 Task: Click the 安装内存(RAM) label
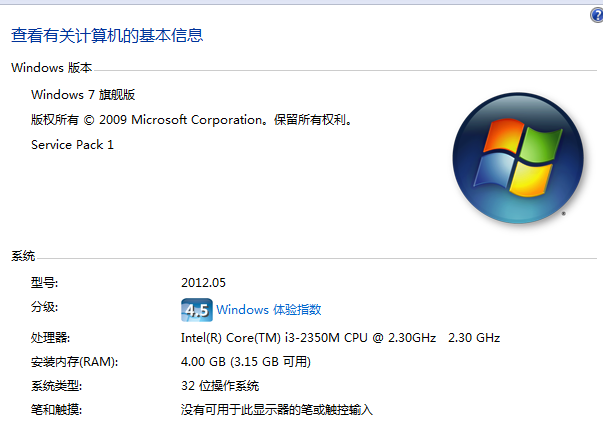(x=74, y=362)
